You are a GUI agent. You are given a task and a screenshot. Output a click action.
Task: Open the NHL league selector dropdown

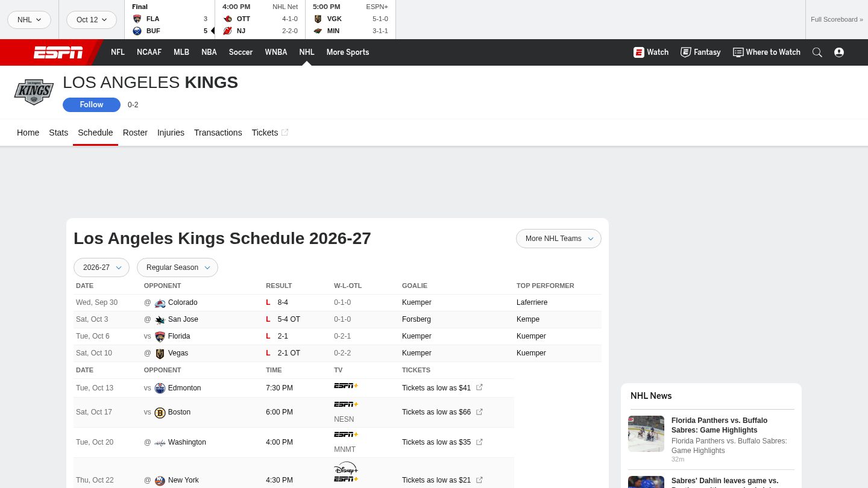(30, 20)
